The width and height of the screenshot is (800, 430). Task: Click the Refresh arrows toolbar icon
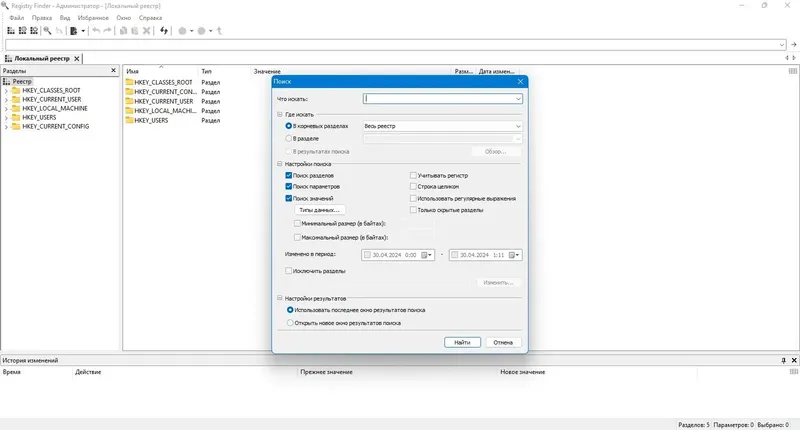(x=164, y=31)
